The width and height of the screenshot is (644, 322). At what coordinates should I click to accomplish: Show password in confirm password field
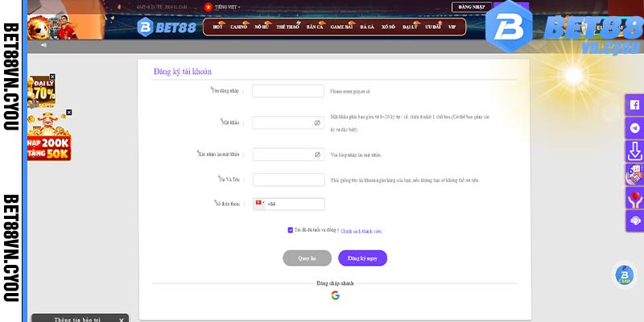tap(317, 154)
